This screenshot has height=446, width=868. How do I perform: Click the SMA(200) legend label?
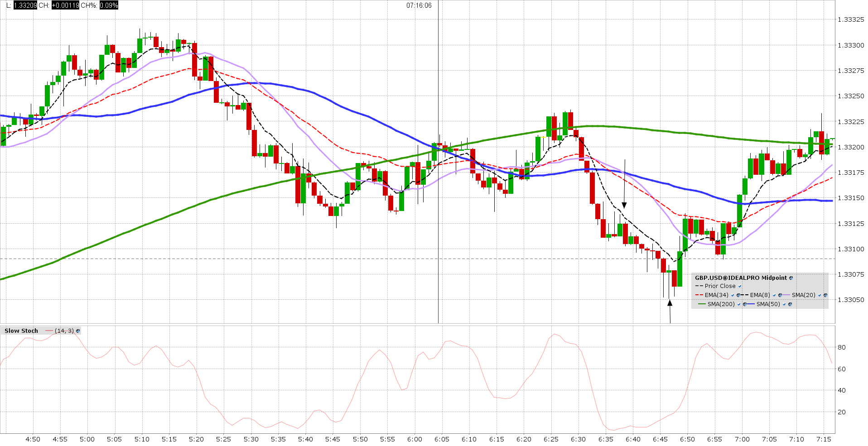721,304
